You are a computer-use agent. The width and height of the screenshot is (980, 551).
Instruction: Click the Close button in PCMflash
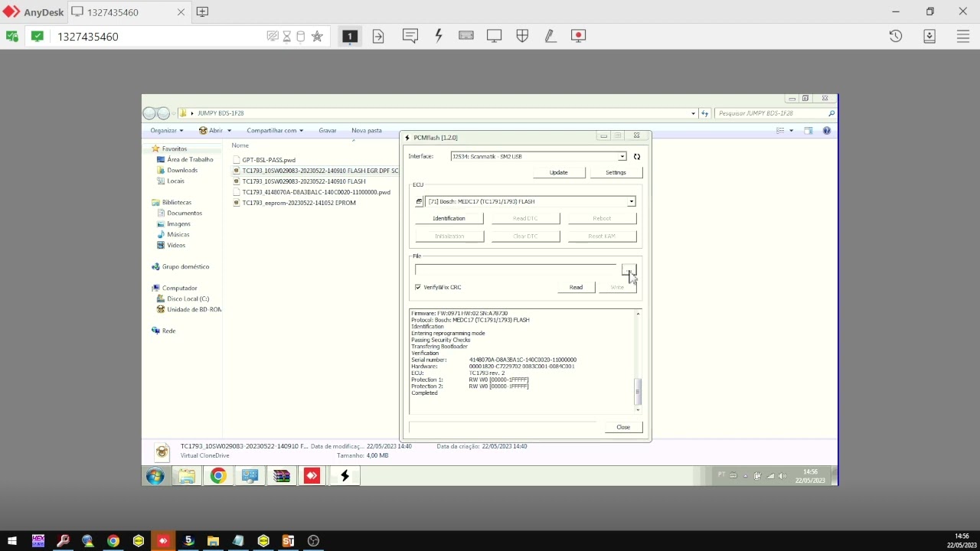pyautogui.click(x=623, y=428)
